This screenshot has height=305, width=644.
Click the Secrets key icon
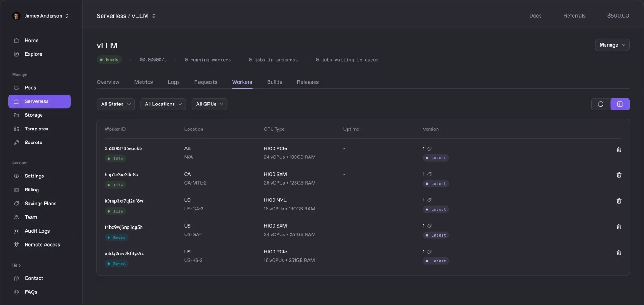coord(16,143)
